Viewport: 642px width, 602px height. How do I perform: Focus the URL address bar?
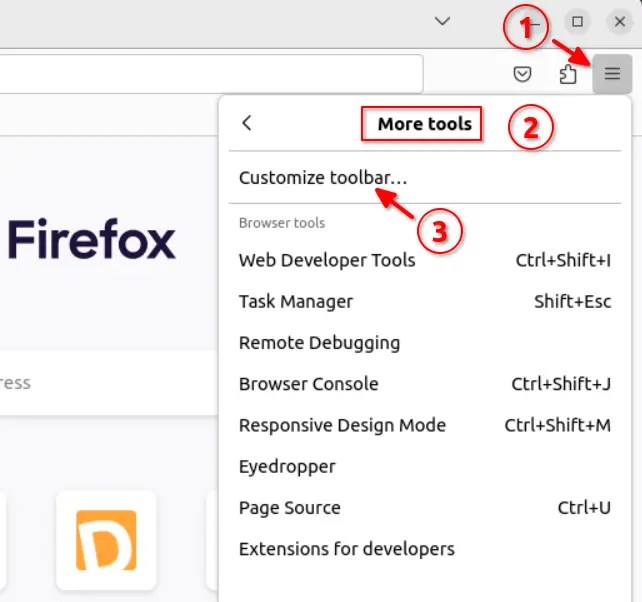[211, 74]
